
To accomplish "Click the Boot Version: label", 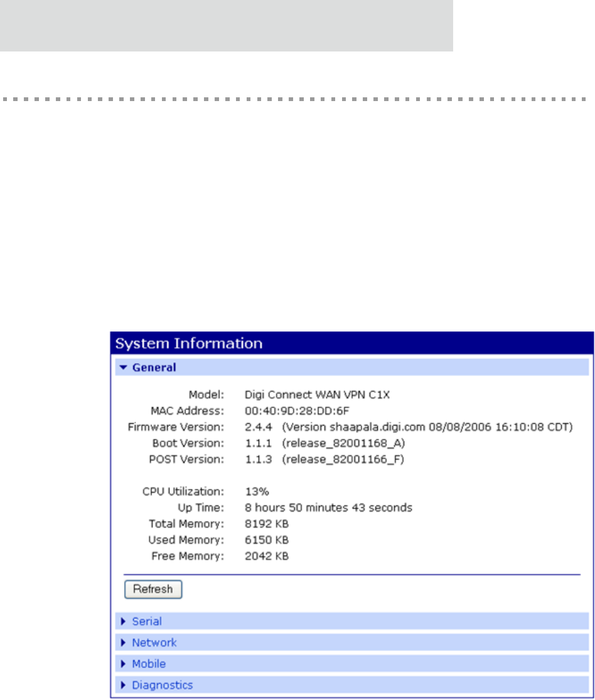I will (x=188, y=443).
